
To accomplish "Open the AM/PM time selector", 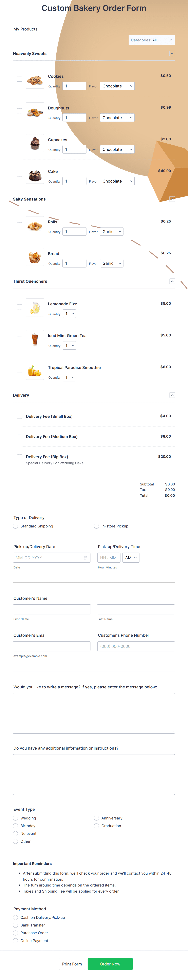I will click(x=131, y=557).
